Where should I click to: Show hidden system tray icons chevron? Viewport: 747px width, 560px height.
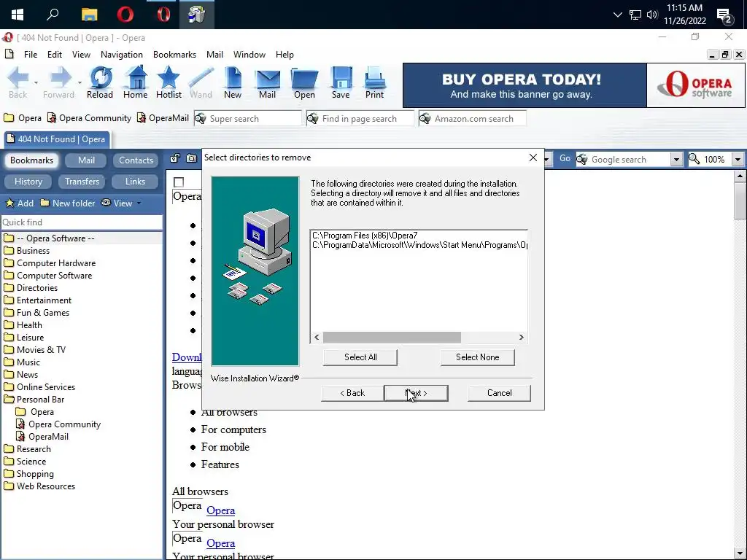click(617, 15)
